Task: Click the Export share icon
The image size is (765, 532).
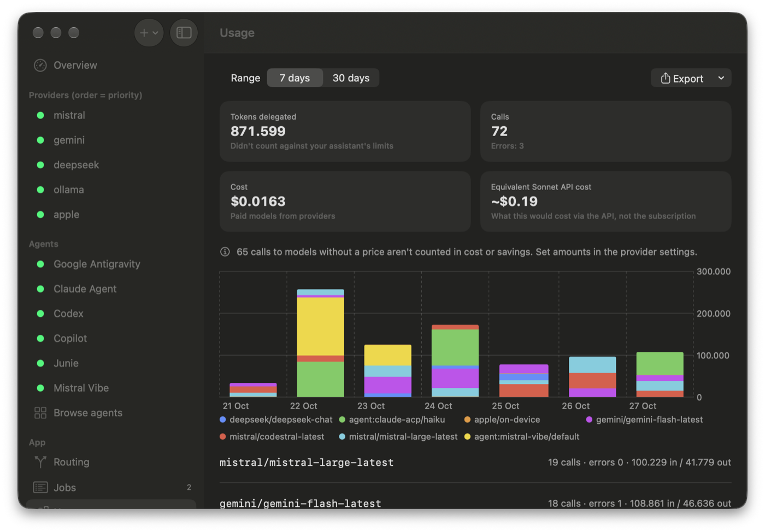Action: 665,78
